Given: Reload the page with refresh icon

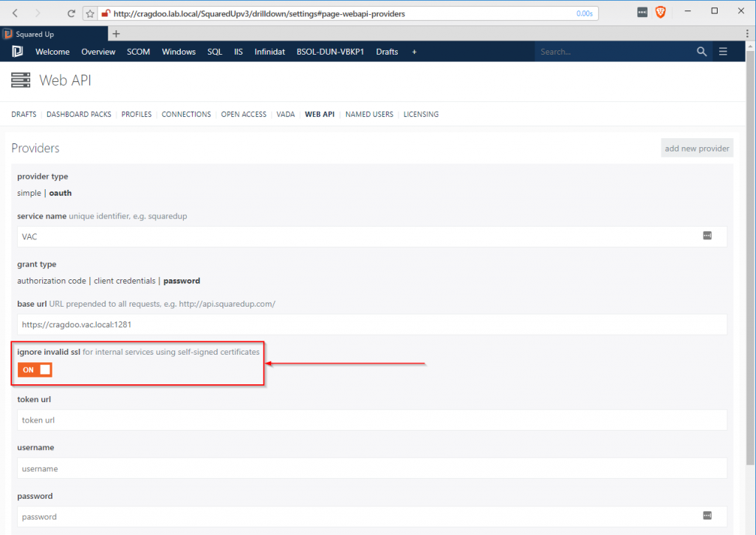Looking at the screenshot, I should pyautogui.click(x=71, y=13).
